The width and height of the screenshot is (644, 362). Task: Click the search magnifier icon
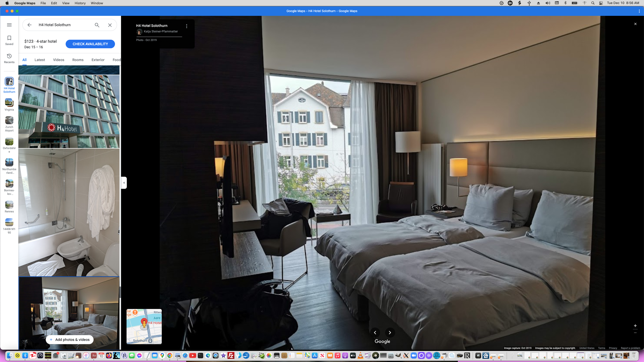(97, 25)
